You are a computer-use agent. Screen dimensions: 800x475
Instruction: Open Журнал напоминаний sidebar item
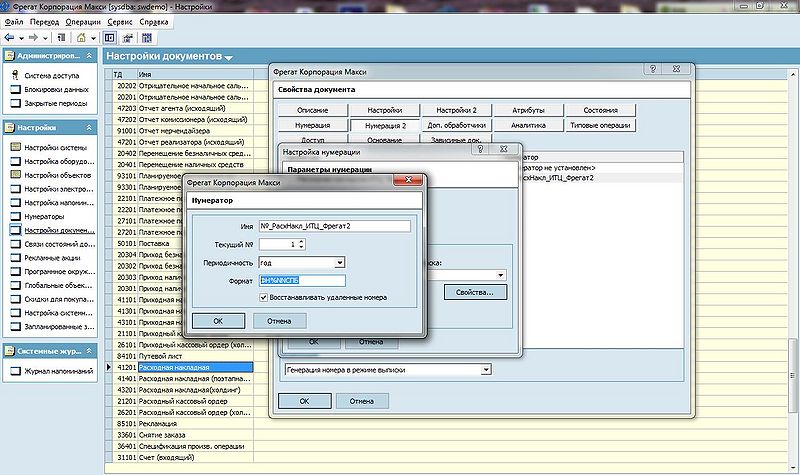click(x=58, y=371)
